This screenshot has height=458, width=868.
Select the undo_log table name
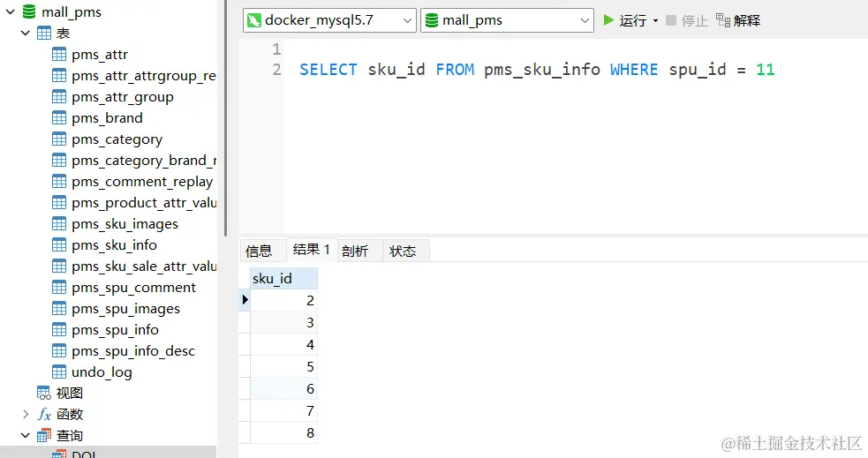click(102, 372)
